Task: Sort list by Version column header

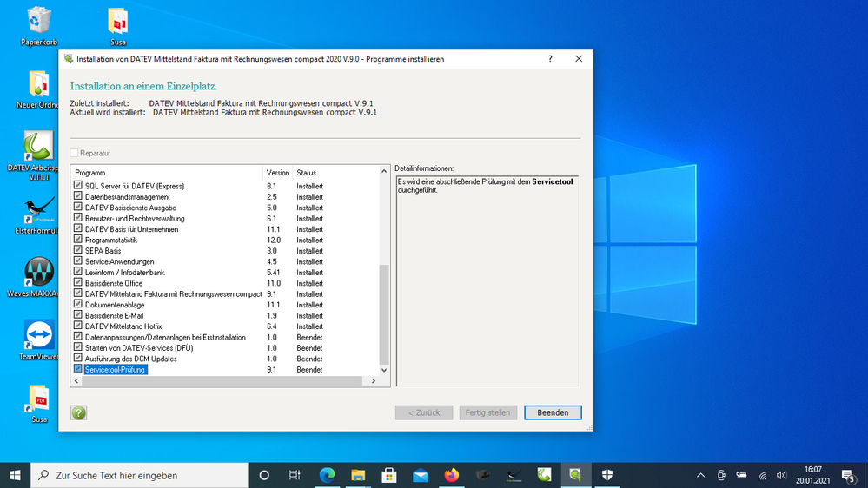Action: point(277,173)
